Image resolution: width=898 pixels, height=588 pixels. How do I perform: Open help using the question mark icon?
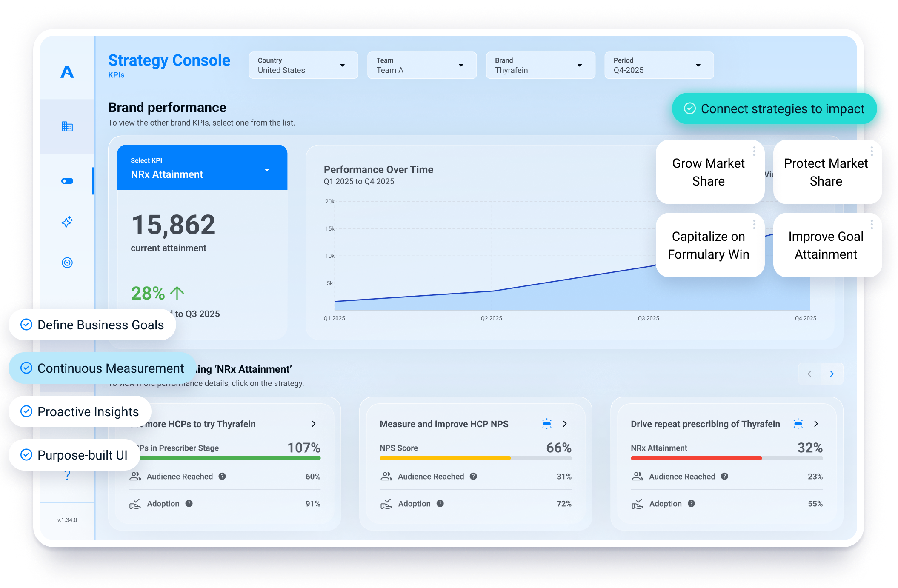67,475
